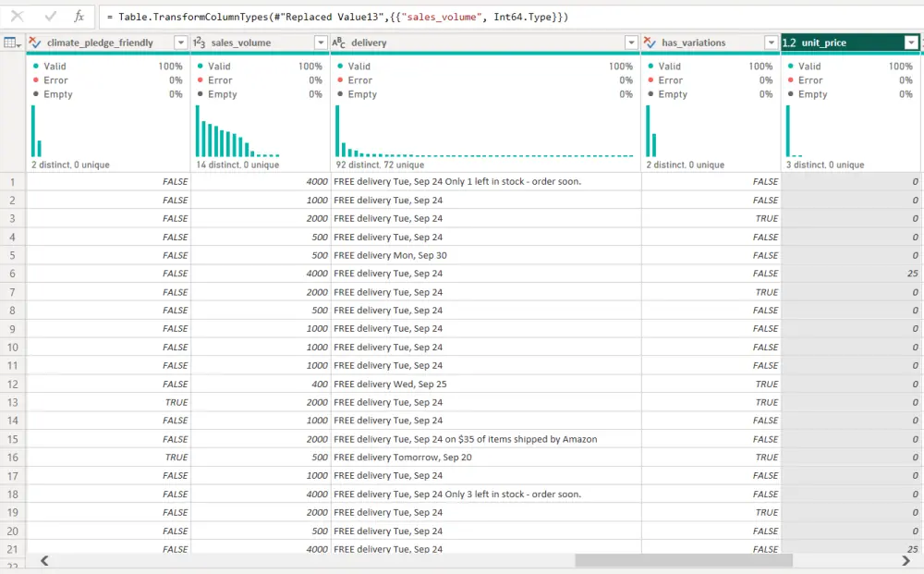924x574 pixels.
Task: Click the Valid 100% quality row under delivery
Action: tap(486, 66)
